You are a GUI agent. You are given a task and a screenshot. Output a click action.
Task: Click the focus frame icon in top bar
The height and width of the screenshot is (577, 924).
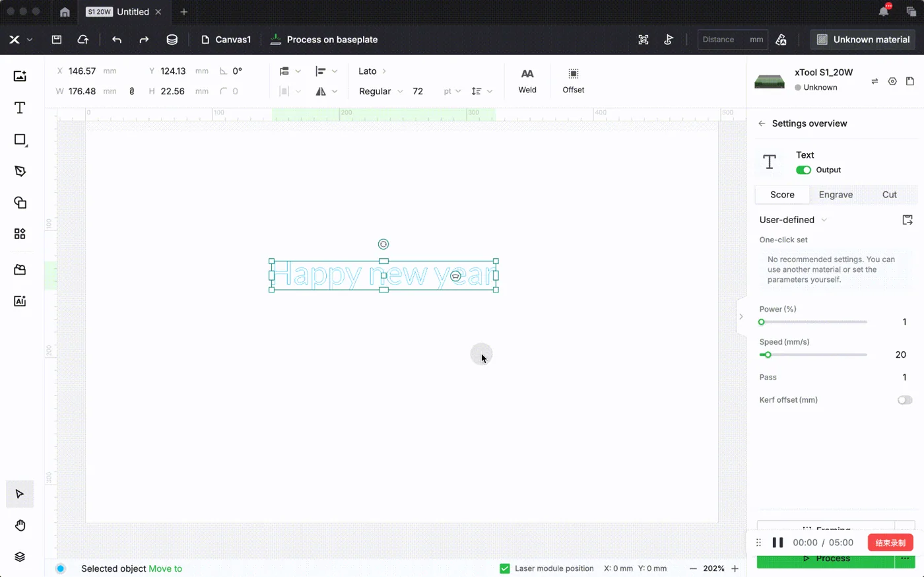pos(643,40)
